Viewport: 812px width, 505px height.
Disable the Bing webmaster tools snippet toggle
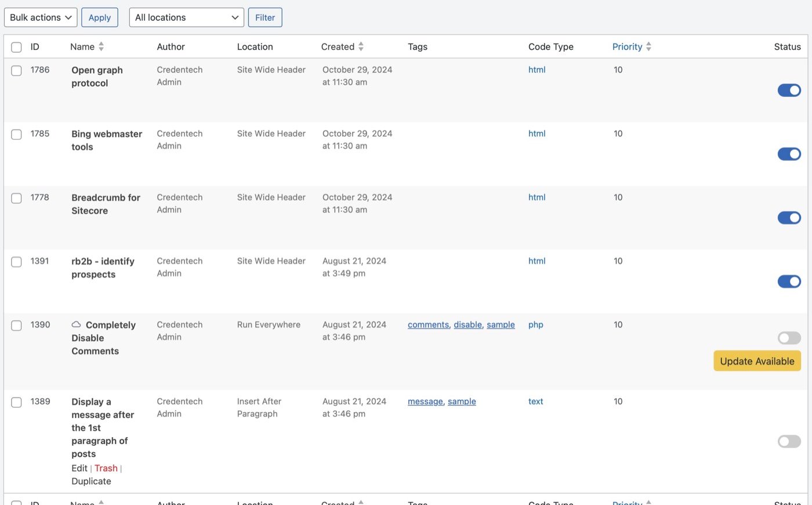pyautogui.click(x=789, y=154)
